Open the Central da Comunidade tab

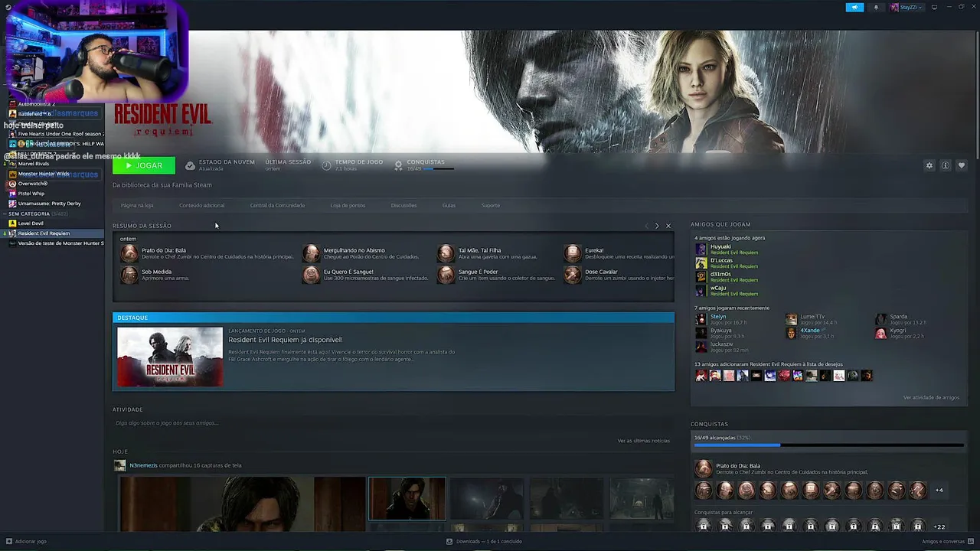pos(277,205)
